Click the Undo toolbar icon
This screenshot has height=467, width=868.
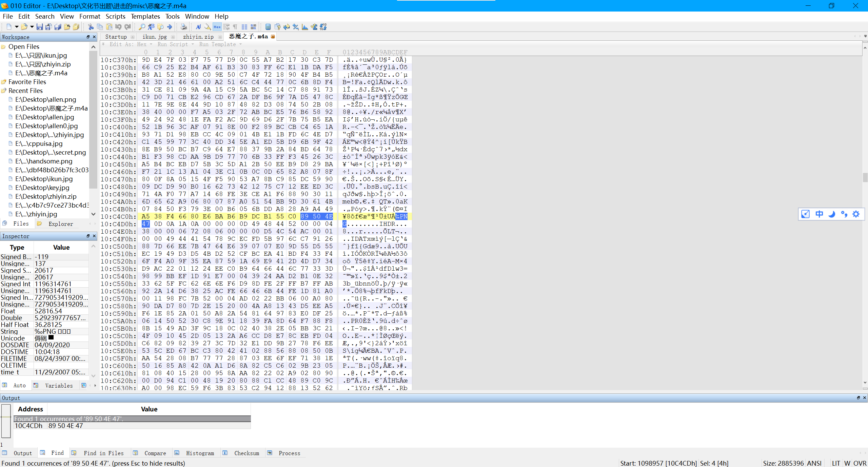click(118, 27)
